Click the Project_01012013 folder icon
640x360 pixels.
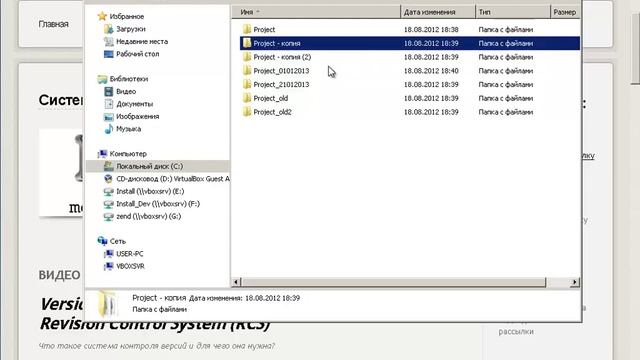[x=247, y=71]
